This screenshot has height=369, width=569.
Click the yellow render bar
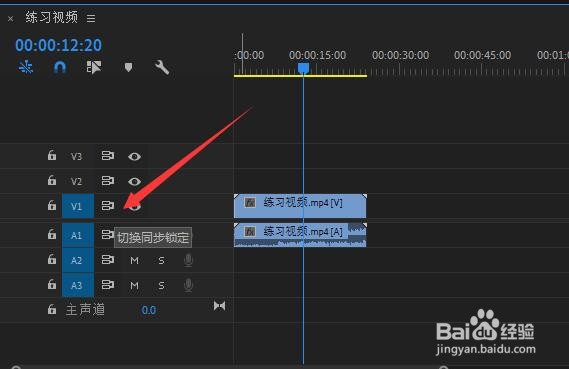click(x=300, y=76)
